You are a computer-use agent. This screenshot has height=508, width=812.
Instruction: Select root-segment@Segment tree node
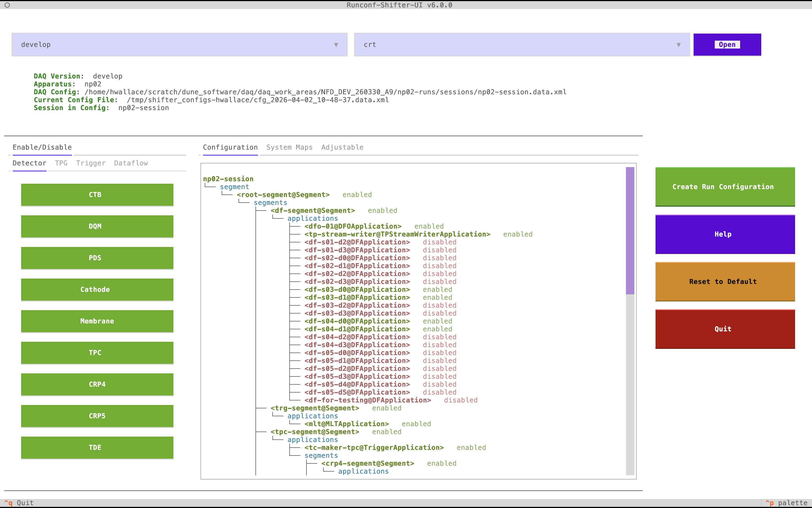(x=283, y=195)
